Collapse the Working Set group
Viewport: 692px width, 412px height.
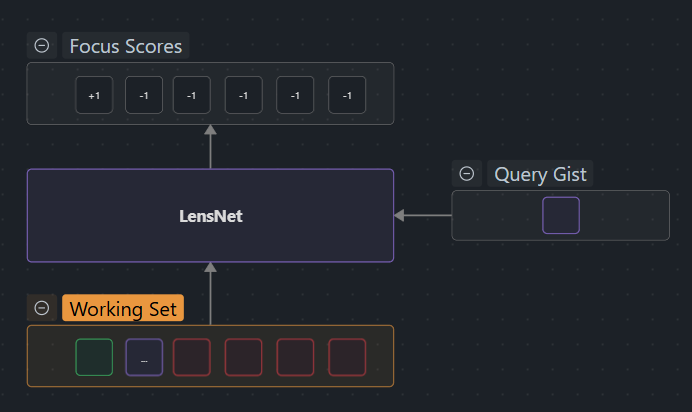pyautogui.click(x=41, y=308)
